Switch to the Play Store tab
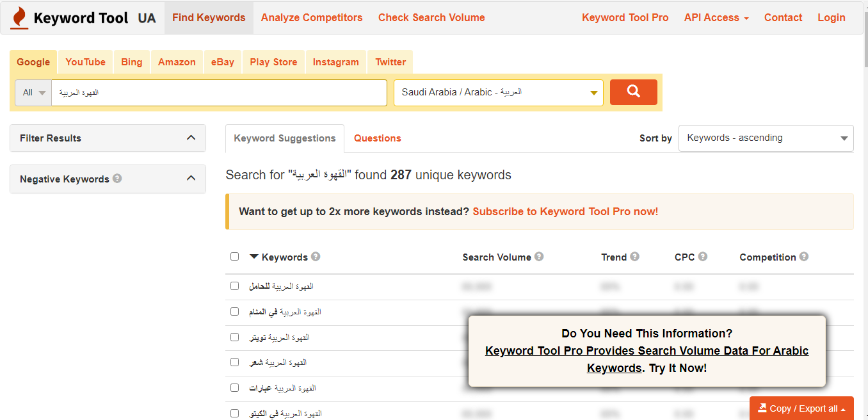868x420 pixels. [273, 62]
